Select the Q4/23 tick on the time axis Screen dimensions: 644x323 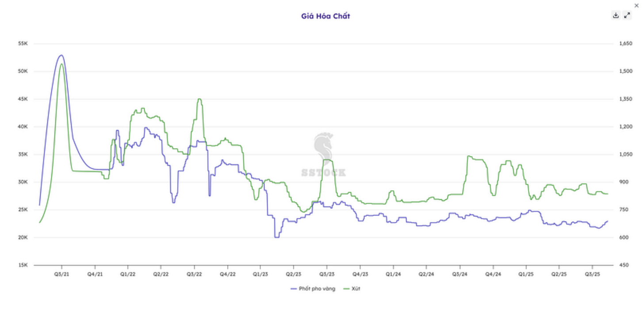coord(360,274)
